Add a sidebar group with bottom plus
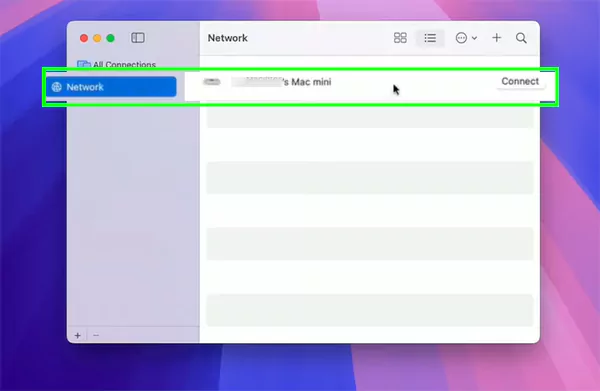Viewport: 600px width, 391px height. tap(78, 336)
